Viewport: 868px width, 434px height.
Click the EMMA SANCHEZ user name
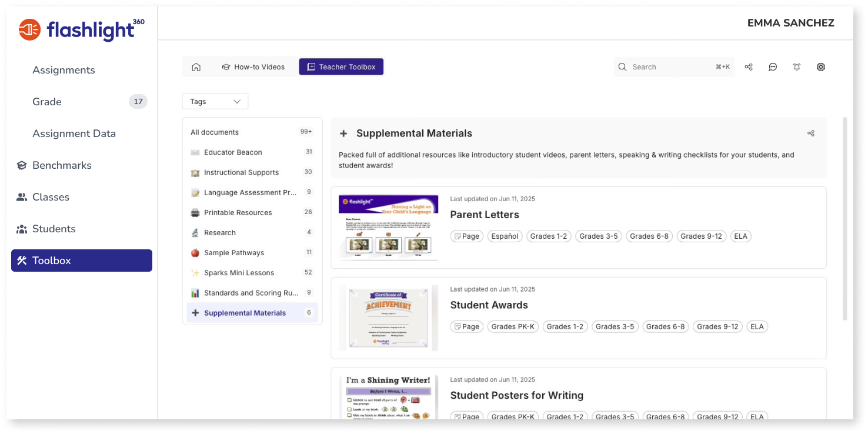(791, 23)
